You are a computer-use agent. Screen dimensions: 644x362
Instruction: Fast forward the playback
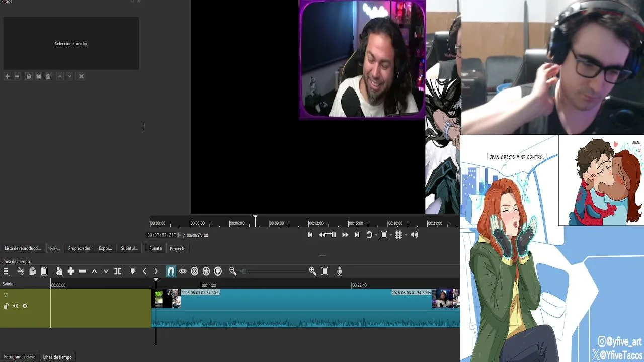[345, 235]
